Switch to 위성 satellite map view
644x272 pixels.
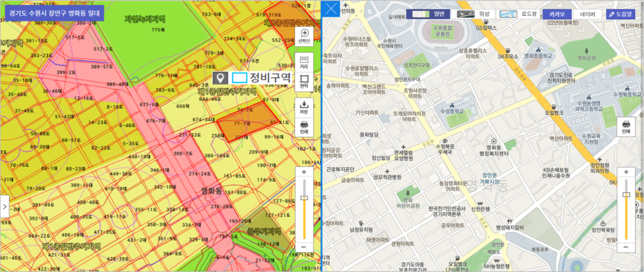(x=473, y=14)
